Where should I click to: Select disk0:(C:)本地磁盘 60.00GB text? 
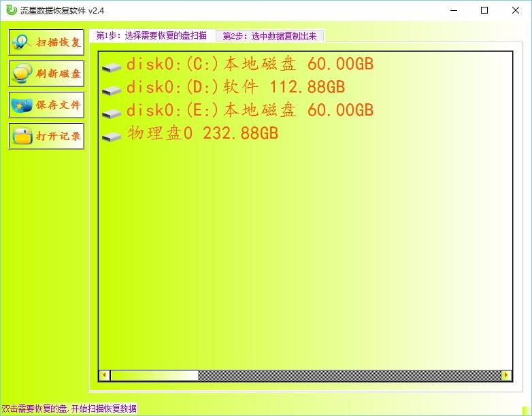(250, 65)
